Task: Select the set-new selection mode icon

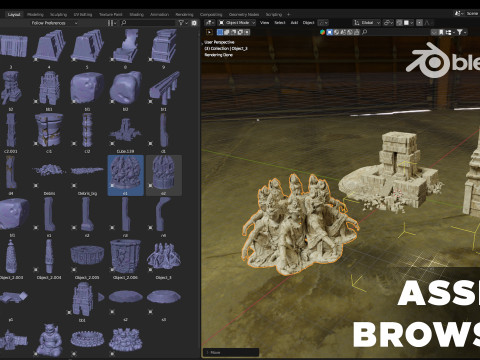Action: point(220,32)
